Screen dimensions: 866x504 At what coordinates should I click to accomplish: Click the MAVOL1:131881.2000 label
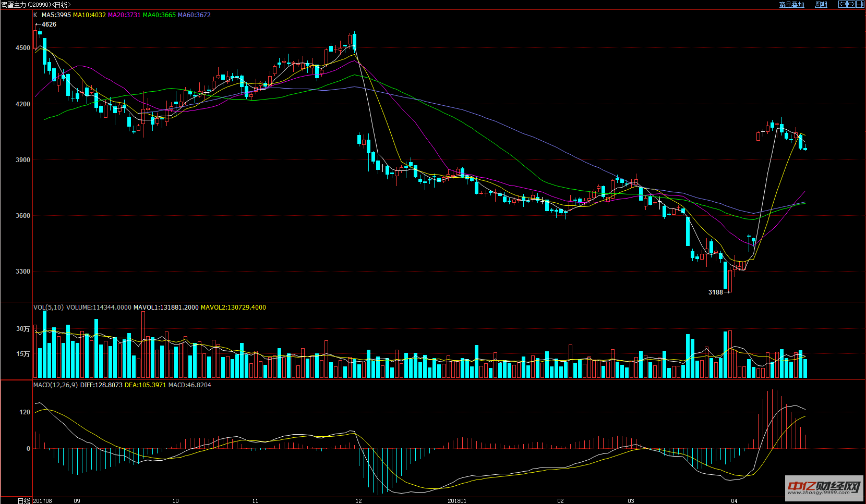(166, 308)
